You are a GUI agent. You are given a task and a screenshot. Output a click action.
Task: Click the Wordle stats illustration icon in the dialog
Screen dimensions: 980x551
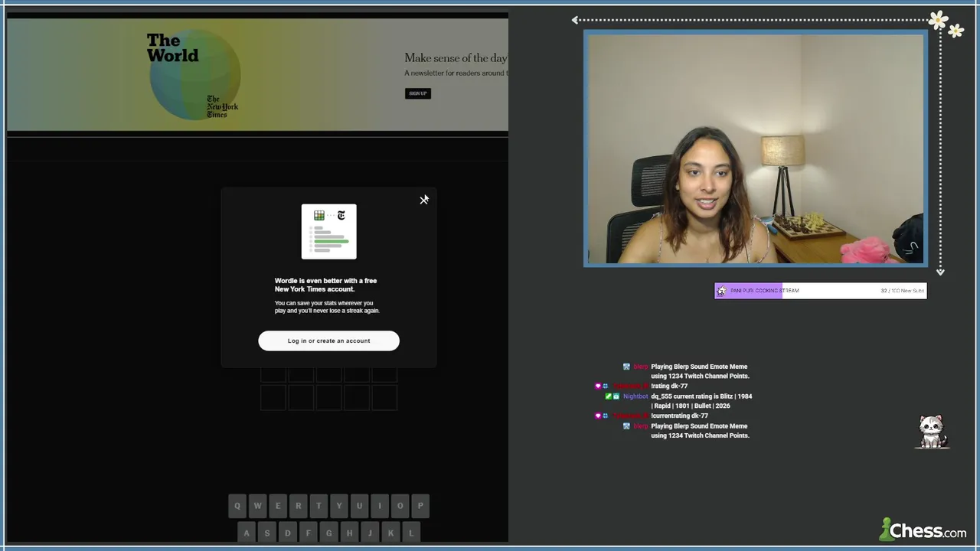point(328,231)
